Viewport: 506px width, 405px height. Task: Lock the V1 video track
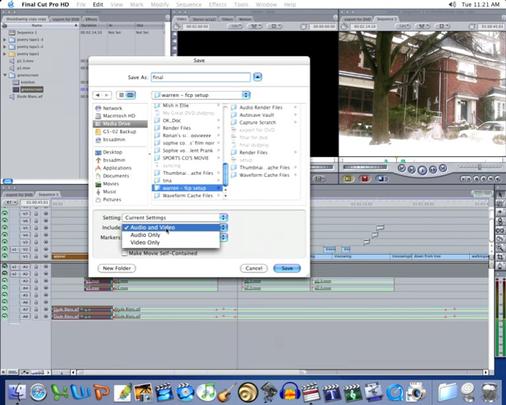point(36,257)
